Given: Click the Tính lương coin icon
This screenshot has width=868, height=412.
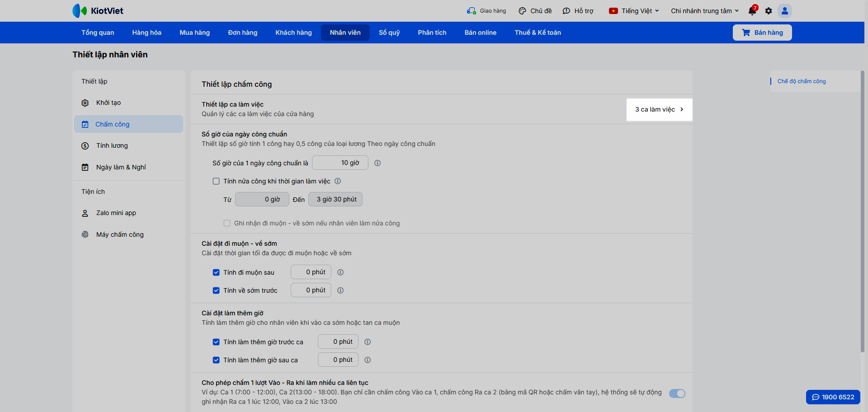Looking at the screenshot, I should [x=85, y=146].
